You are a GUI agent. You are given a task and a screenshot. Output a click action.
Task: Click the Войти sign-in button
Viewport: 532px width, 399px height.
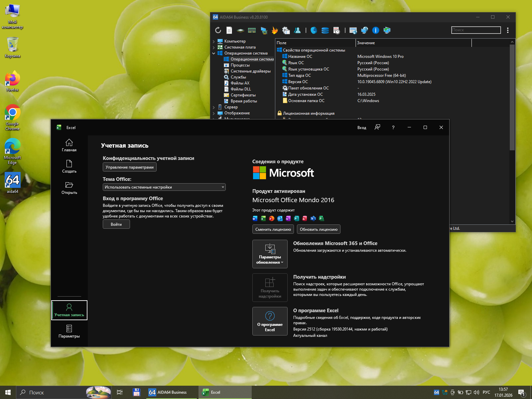click(116, 224)
